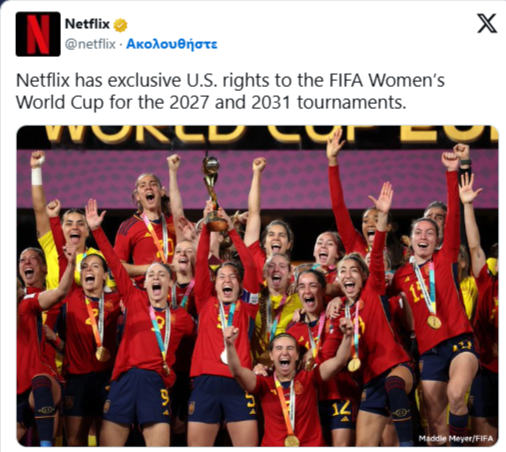The width and height of the screenshot is (506, 452).
Task: Click the trophy held up in the photo
Action: pyautogui.click(x=213, y=193)
